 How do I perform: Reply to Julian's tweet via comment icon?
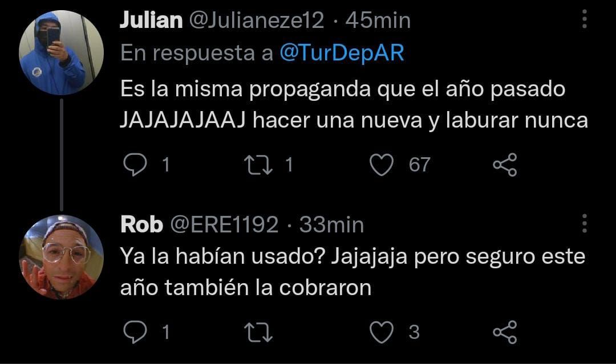135,165
